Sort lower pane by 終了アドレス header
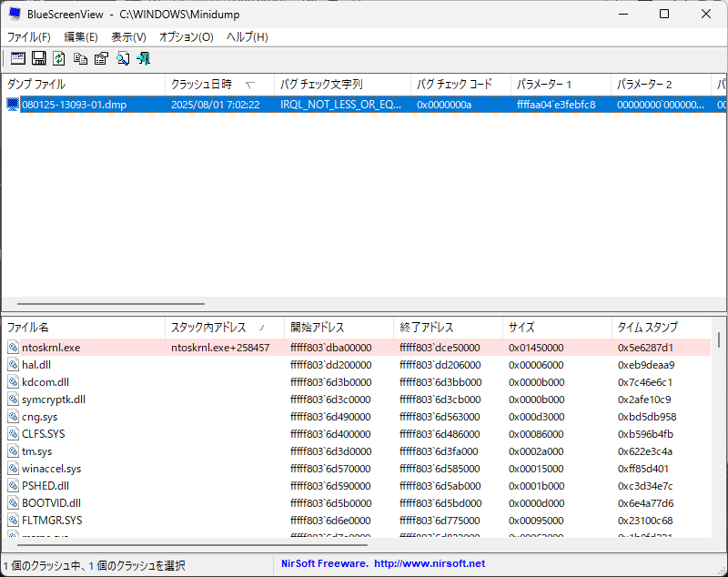 [x=448, y=328]
